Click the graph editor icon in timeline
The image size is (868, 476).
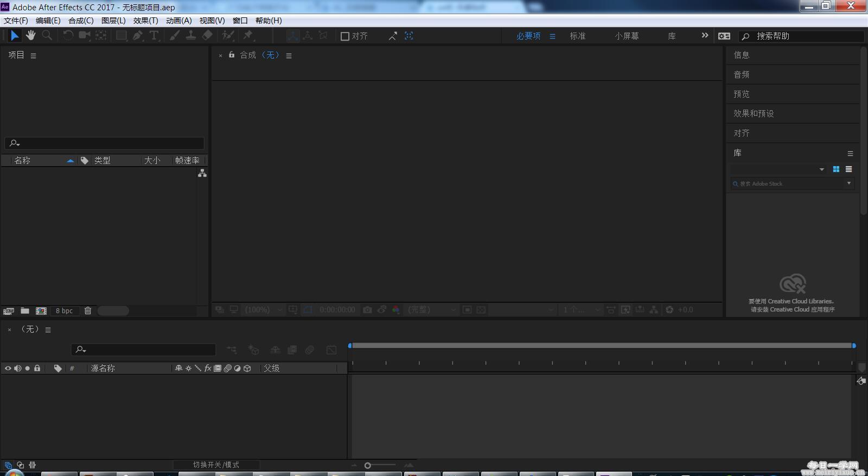(x=331, y=350)
